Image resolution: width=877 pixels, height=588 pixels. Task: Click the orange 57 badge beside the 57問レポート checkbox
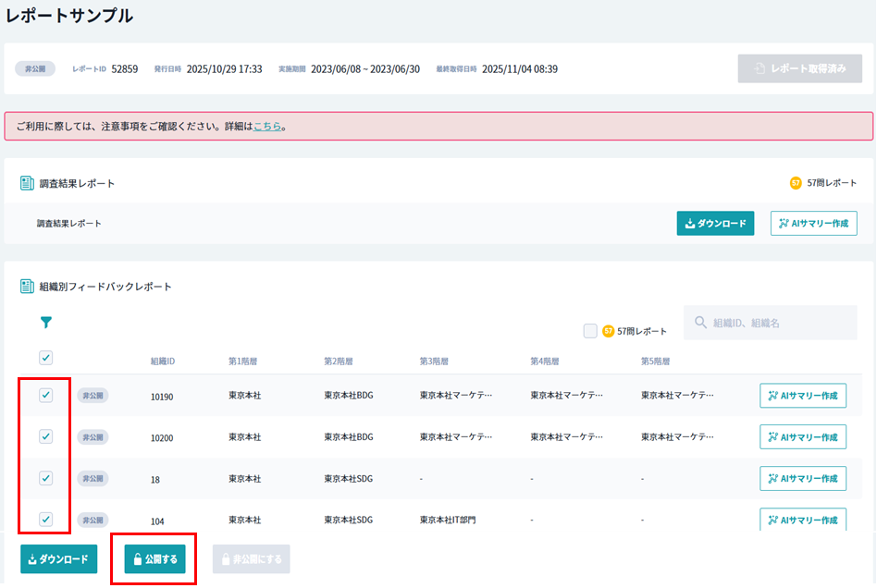[608, 331]
